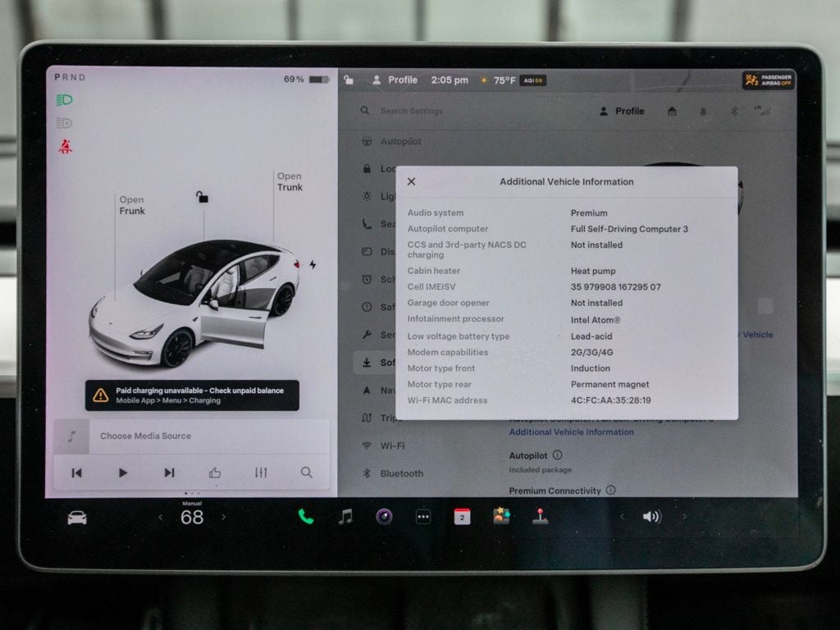Open the app launcher with three dots

coord(423,517)
